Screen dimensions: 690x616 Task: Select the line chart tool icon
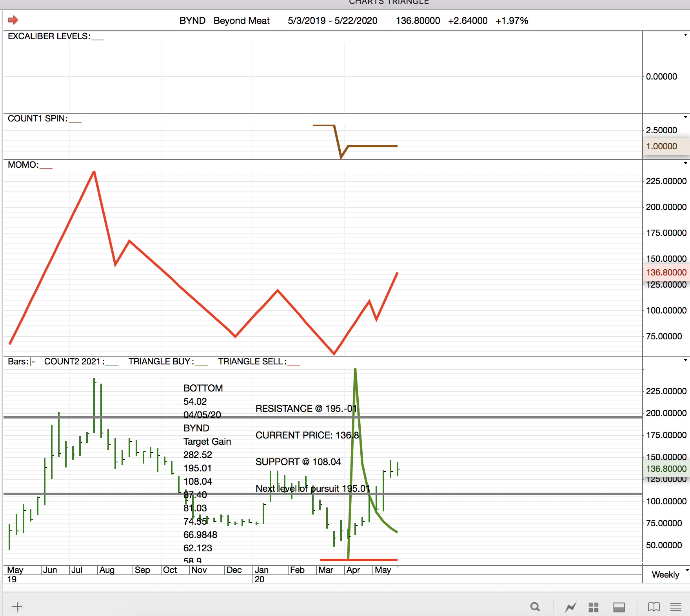(x=570, y=607)
